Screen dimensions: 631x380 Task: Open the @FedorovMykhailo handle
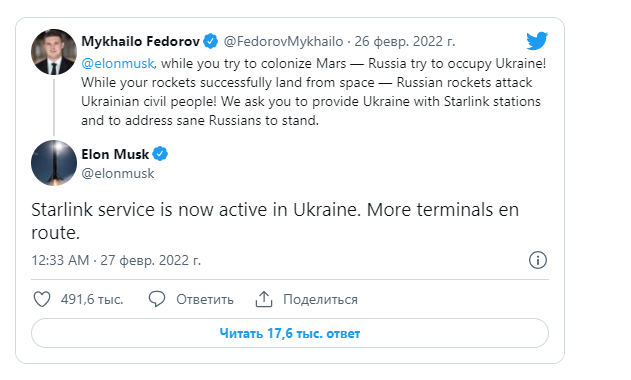point(283,41)
